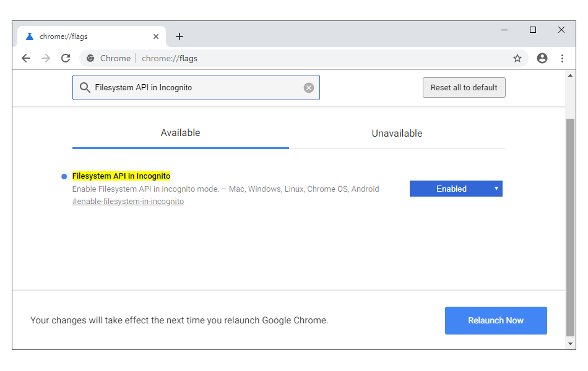Click the blue modified-flag dot indicator
588x371 pixels.
pyautogui.click(x=64, y=176)
